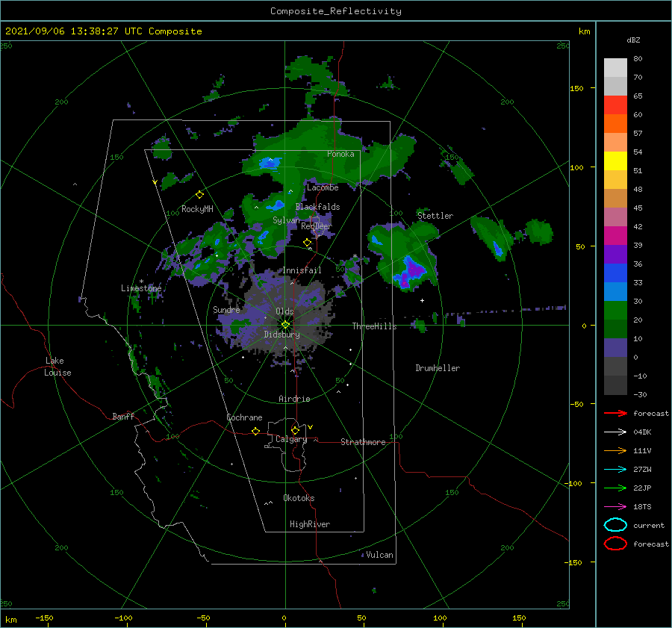672x628 pixels.
Task: Click the yellow diamond marker near RedDeer
Action: click(308, 243)
